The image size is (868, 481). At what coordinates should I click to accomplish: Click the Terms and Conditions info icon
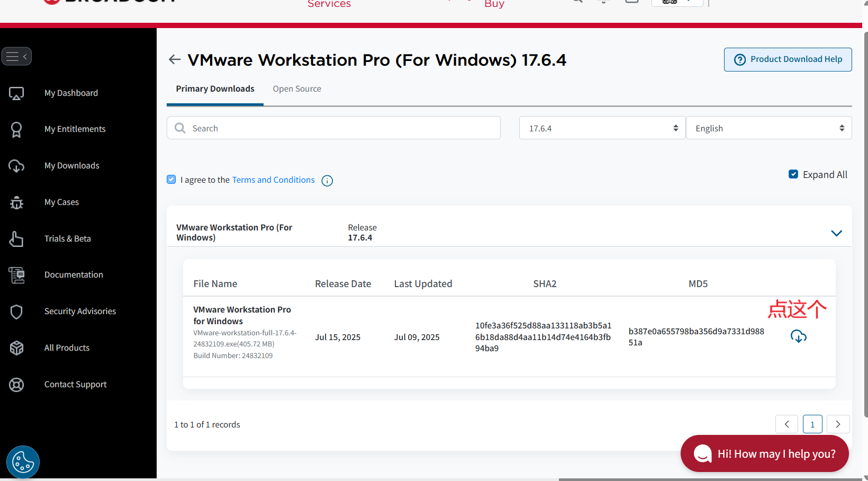(327, 181)
